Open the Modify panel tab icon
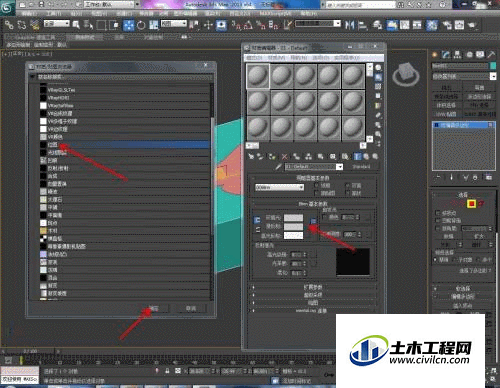500x388 pixels. [446, 54]
